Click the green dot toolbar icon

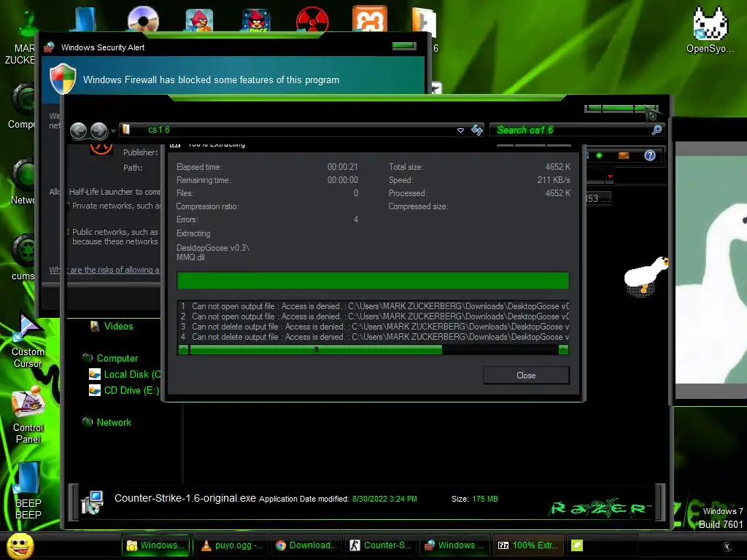click(x=599, y=156)
